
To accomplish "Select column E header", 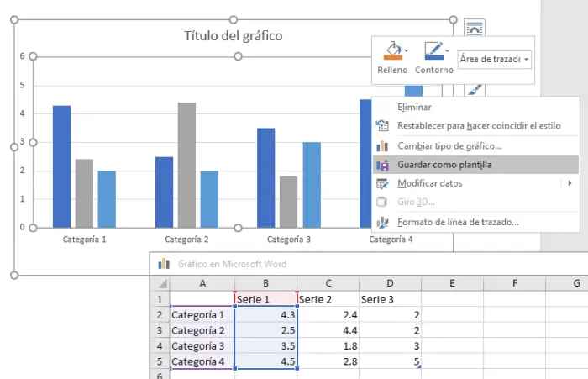I will click(452, 283).
